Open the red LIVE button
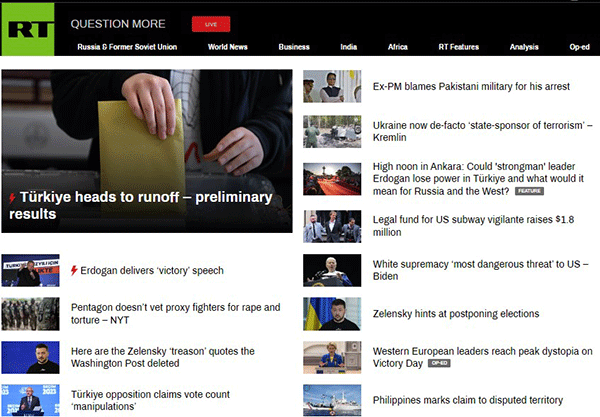The width and height of the screenshot is (600, 417). pos(211,24)
